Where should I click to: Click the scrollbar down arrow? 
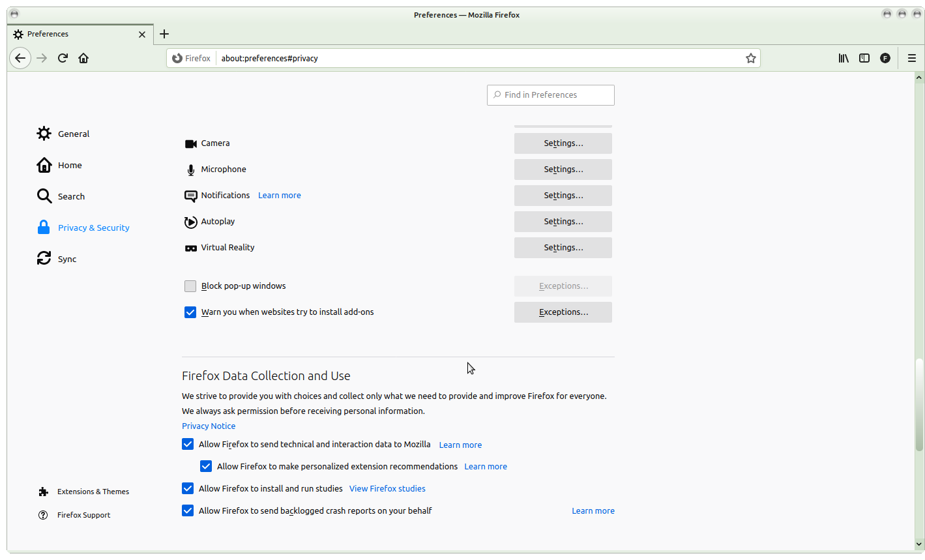[919, 544]
